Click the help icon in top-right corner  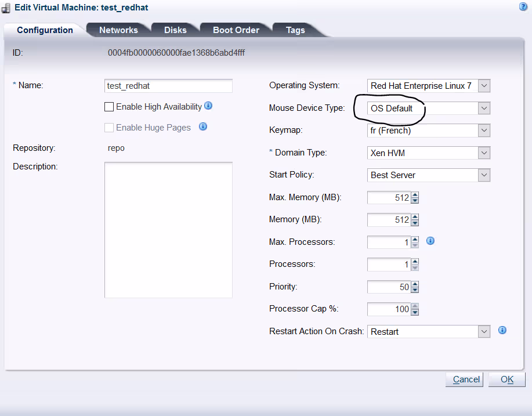click(x=523, y=6)
